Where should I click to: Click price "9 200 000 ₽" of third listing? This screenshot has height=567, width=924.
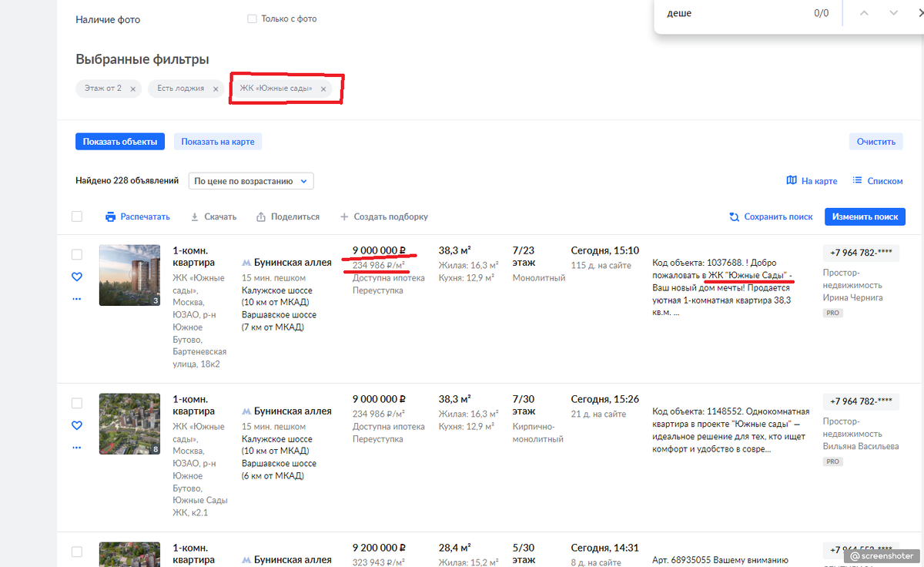coord(380,548)
